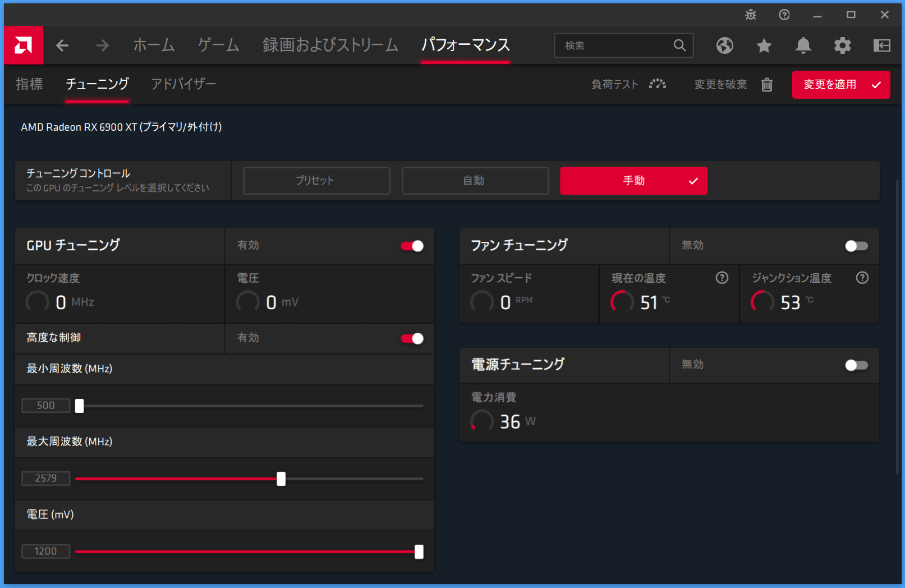The height and width of the screenshot is (588, 905).
Task: Switch to the 指標 sub-tab
Action: tap(29, 84)
